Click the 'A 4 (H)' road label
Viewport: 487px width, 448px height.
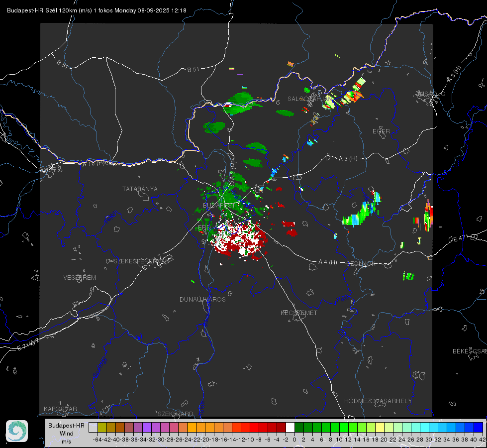coord(328,262)
